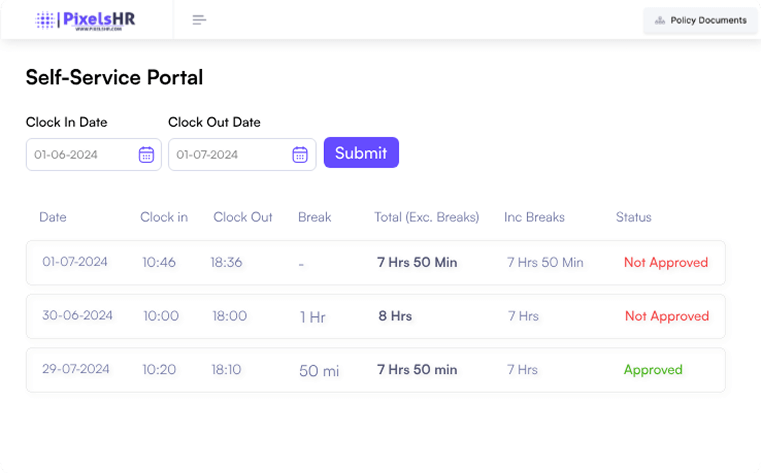Click Not Approved status for 30-06-2024
The width and height of the screenshot is (761, 473).
(666, 316)
